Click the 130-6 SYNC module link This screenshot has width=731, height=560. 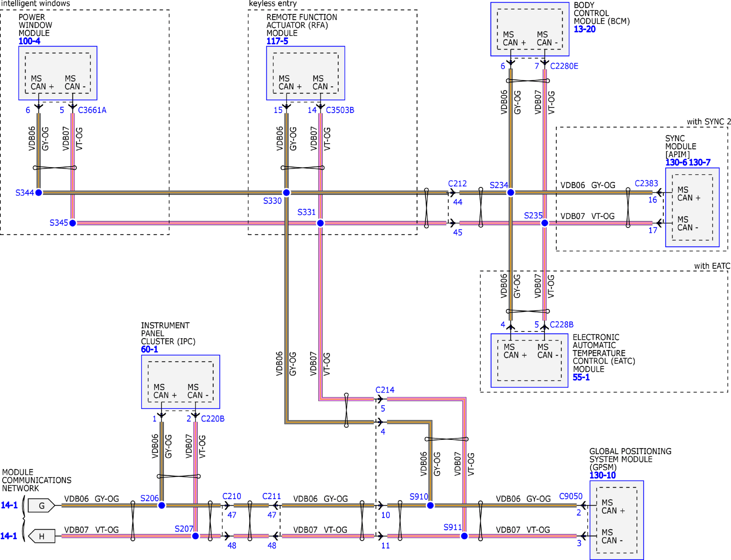pyautogui.click(x=676, y=163)
